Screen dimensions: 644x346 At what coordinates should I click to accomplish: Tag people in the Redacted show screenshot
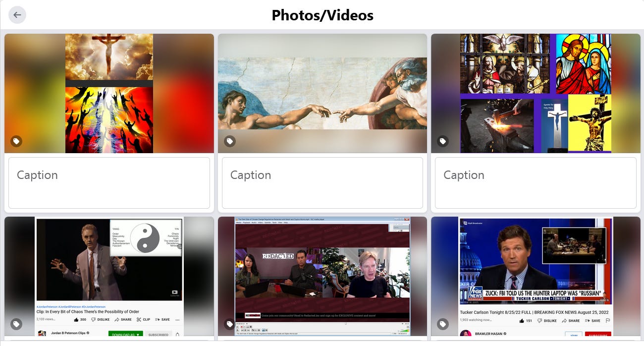click(x=229, y=324)
